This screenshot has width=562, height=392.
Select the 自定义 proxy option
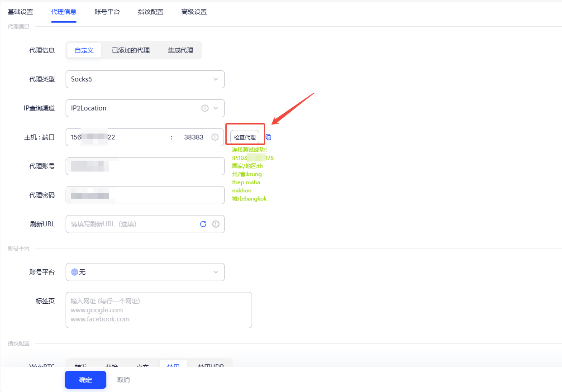click(x=84, y=50)
